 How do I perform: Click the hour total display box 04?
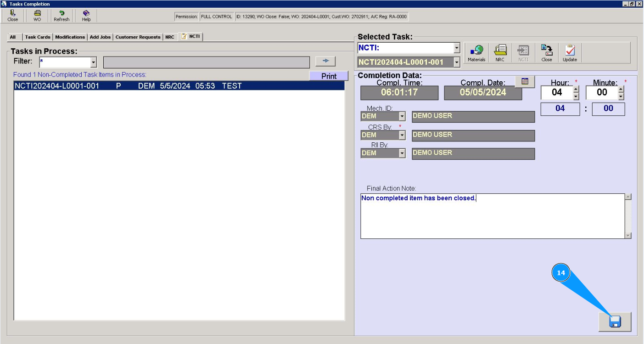(x=560, y=109)
